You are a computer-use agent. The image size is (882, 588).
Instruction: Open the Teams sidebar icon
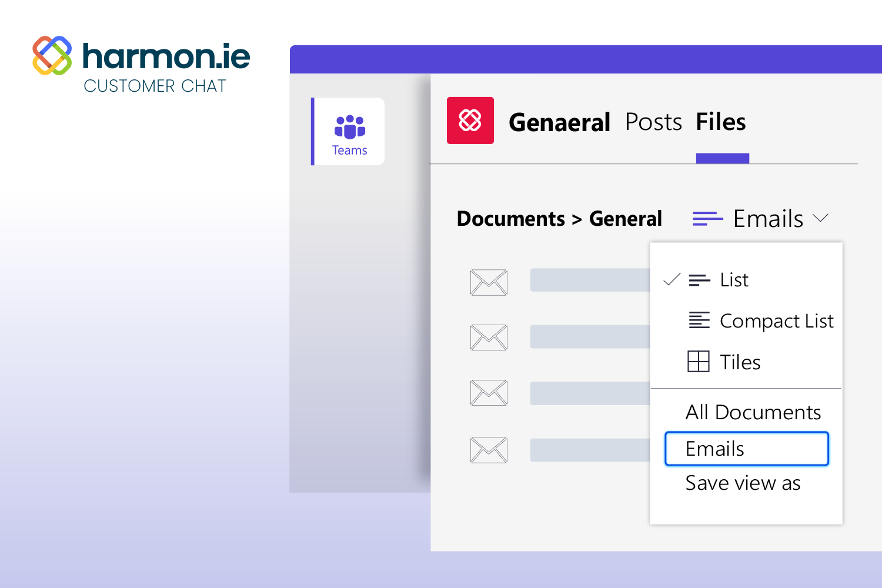pyautogui.click(x=349, y=132)
